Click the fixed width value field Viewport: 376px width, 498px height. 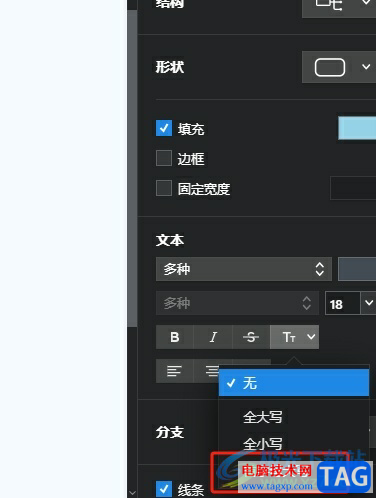click(x=353, y=188)
